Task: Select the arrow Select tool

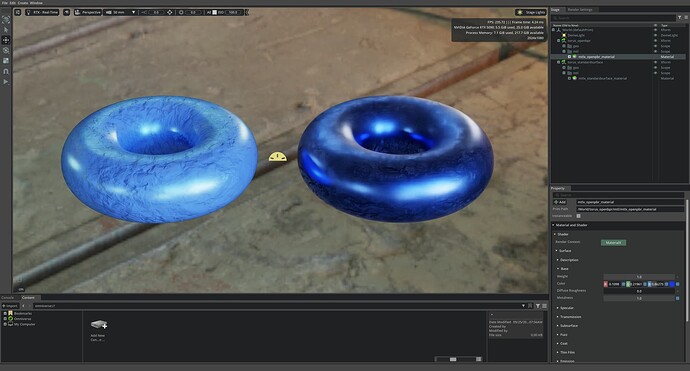Action: coord(6,29)
